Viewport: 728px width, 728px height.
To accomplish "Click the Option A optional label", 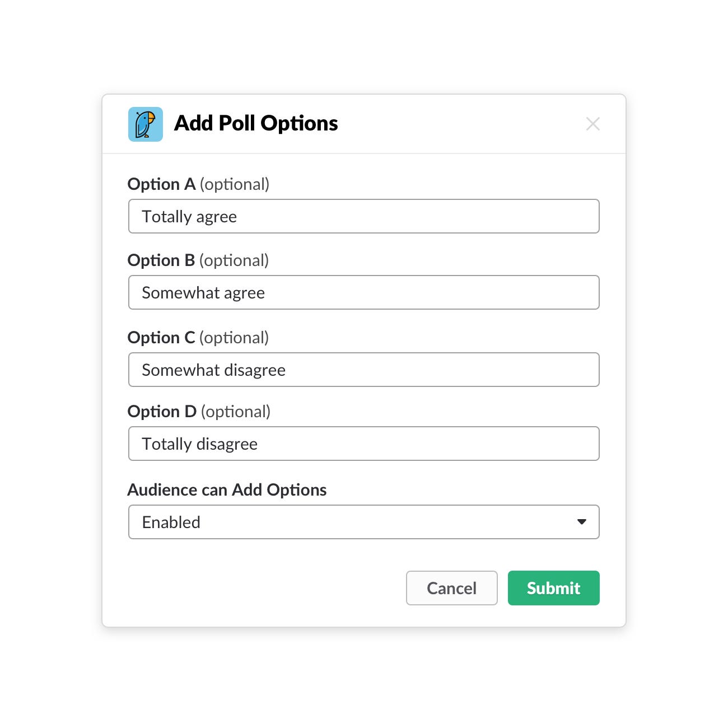I will click(x=199, y=184).
